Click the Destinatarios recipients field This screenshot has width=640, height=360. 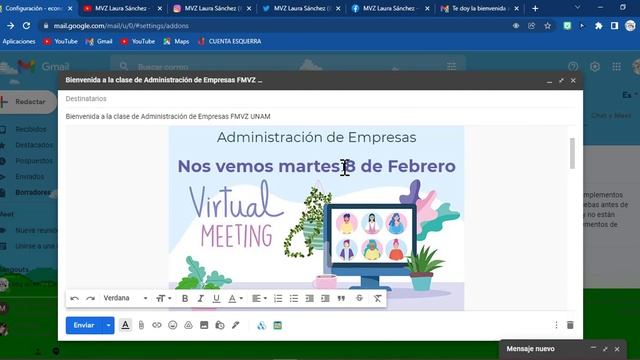(x=320, y=99)
